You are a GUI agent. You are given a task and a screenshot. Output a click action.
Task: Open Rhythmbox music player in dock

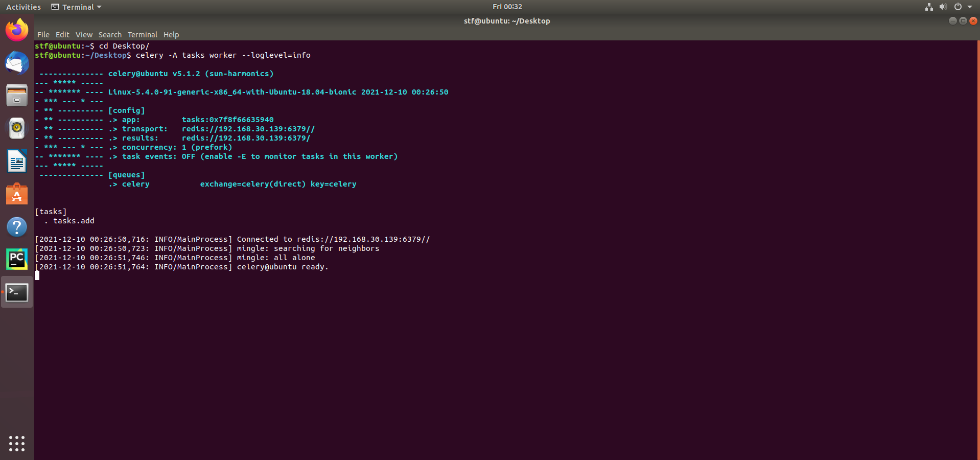tap(17, 128)
